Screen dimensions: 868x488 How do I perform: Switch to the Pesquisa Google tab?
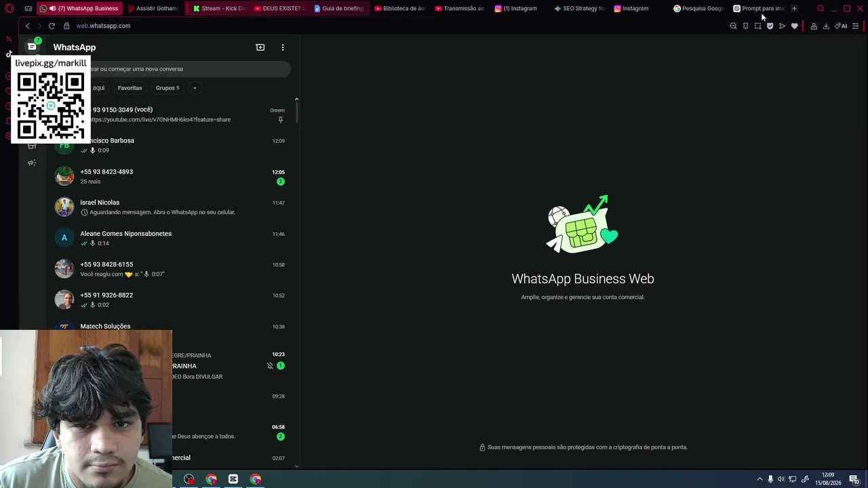pos(698,9)
